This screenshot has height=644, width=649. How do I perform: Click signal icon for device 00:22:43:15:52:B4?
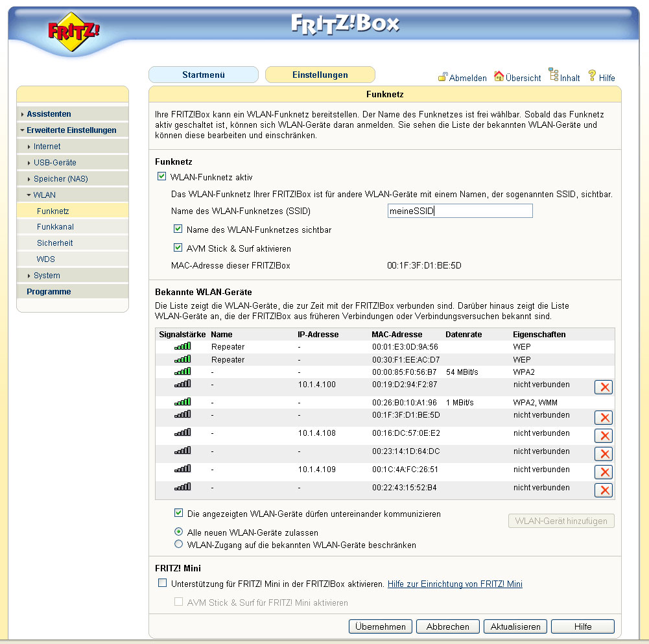[x=183, y=487]
